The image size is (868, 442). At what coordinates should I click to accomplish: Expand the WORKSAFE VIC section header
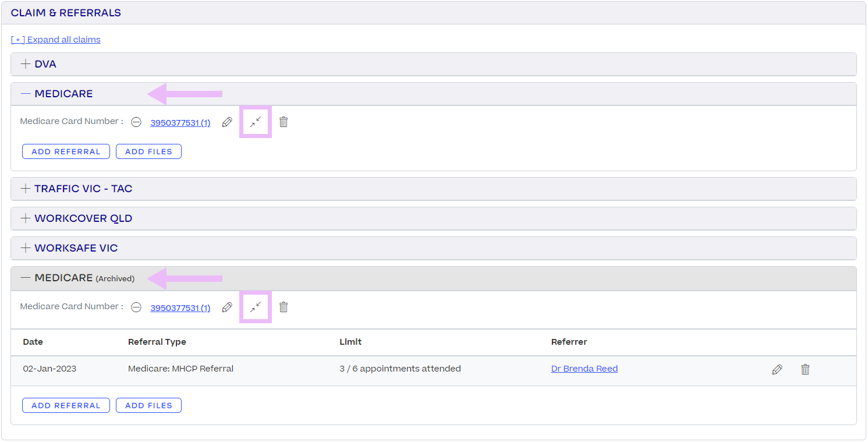[25, 247]
